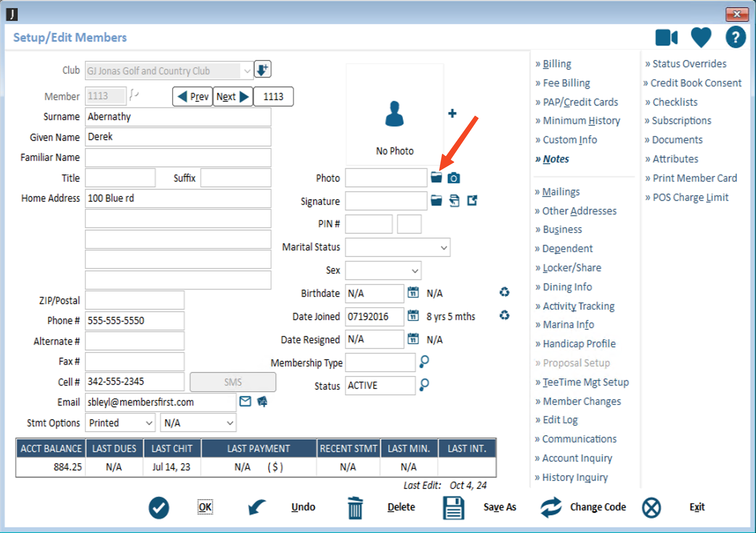The image size is (756, 533).
Task: Click the refresh icon next to Date Joined
Action: [x=505, y=315]
